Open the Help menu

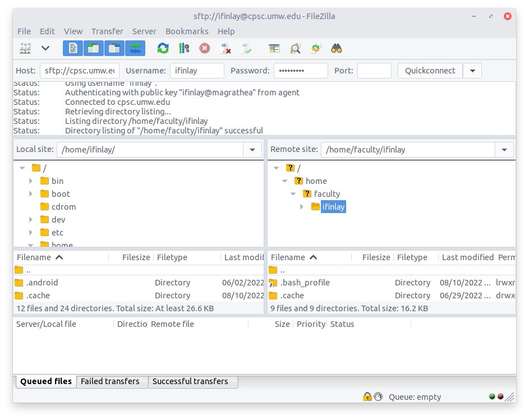point(226,31)
